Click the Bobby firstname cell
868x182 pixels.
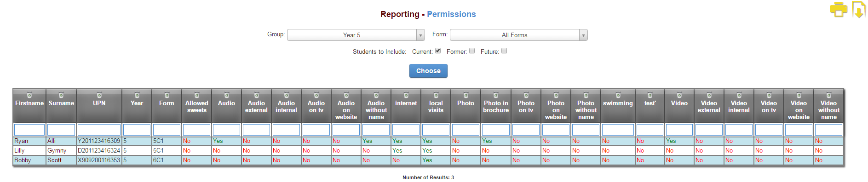coord(29,160)
